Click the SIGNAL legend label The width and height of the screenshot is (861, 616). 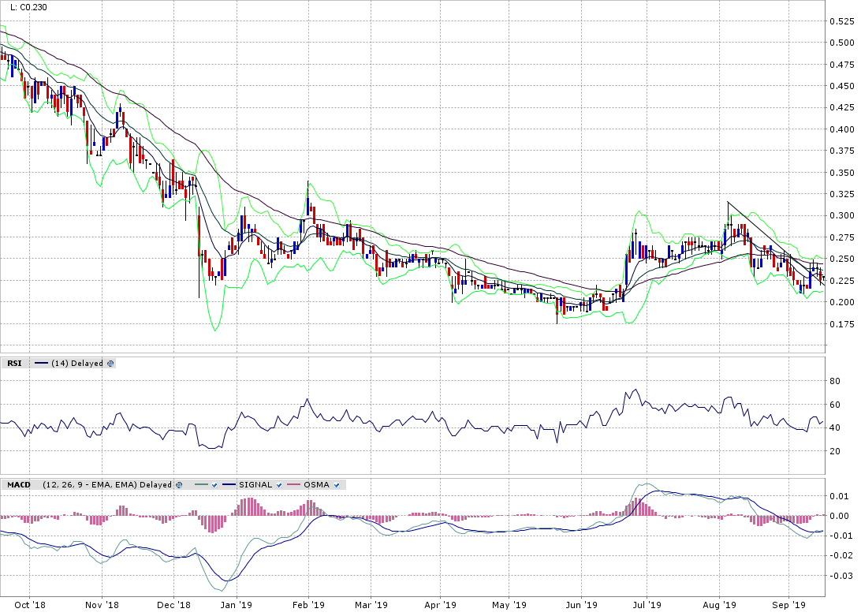click(x=255, y=485)
